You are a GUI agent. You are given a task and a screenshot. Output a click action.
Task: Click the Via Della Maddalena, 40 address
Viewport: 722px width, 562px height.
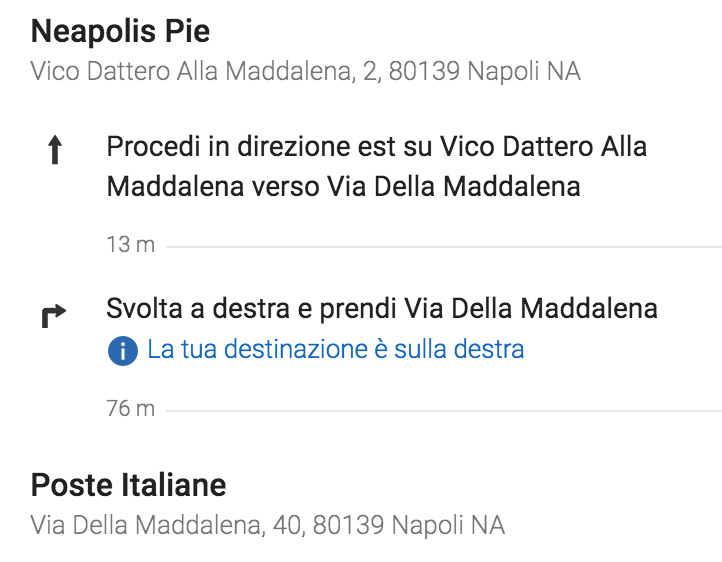click(x=166, y=526)
